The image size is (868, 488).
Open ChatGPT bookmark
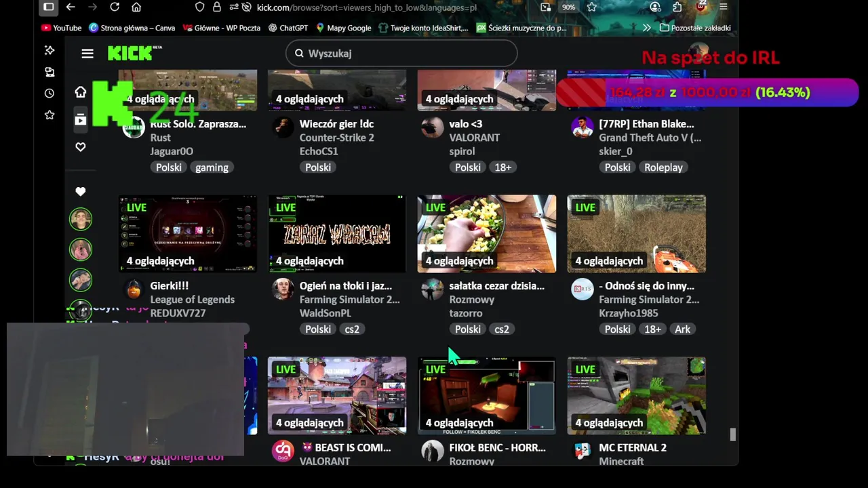click(288, 28)
